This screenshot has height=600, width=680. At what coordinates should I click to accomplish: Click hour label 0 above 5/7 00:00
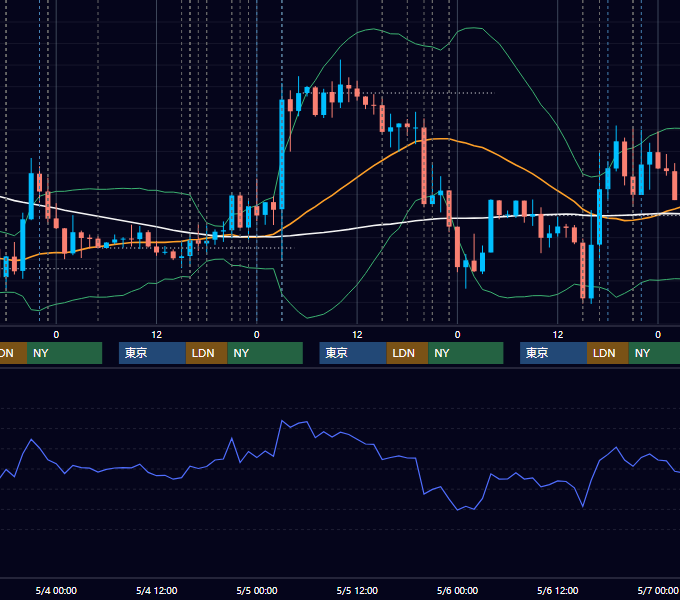pyautogui.click(x=658, y=335)
